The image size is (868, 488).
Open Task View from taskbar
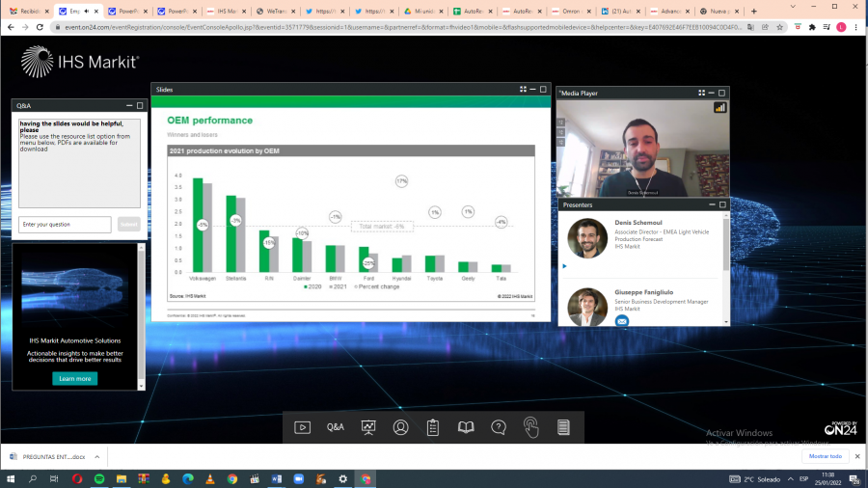click(x=54, y=479)
